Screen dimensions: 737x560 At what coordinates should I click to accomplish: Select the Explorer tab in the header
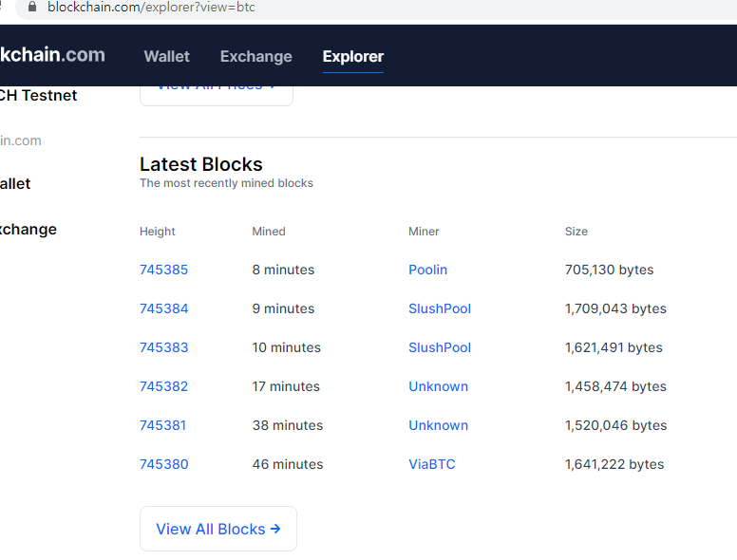click(x=353, y=56)
